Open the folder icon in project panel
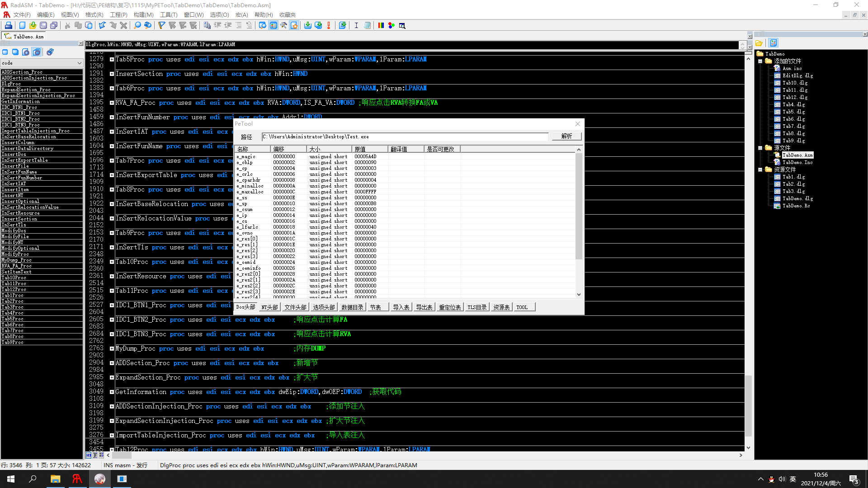This screenshot has width=868, height=488. 759,43
